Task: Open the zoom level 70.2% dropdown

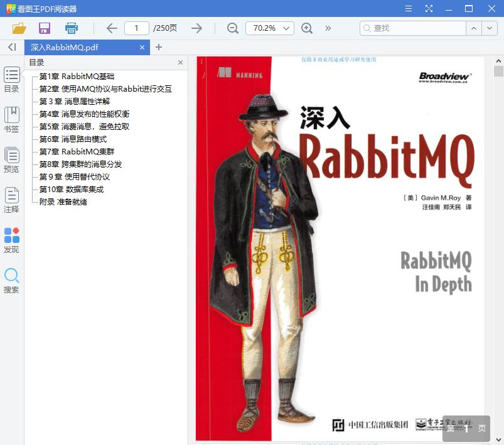Action: pyautogui.click(x=270, y=28)
